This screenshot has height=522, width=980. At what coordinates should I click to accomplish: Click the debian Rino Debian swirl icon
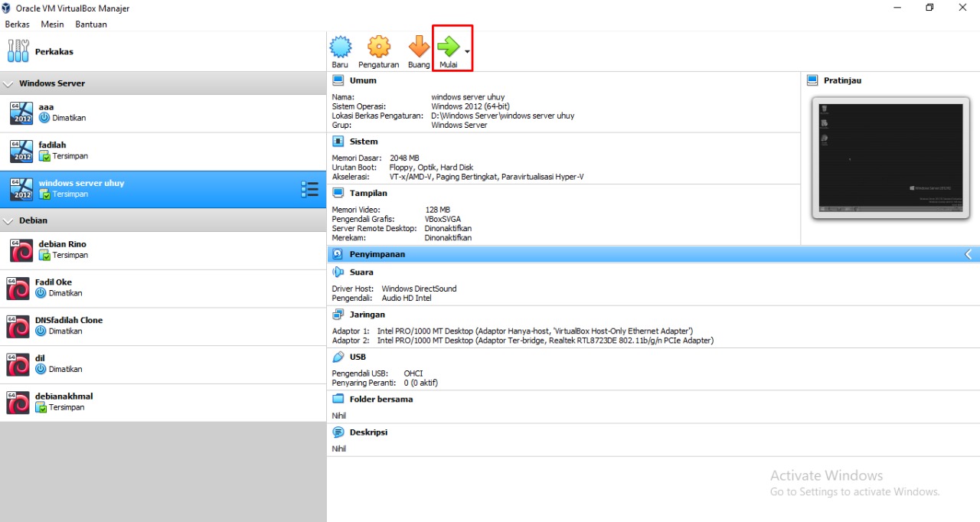click(21, 250)
